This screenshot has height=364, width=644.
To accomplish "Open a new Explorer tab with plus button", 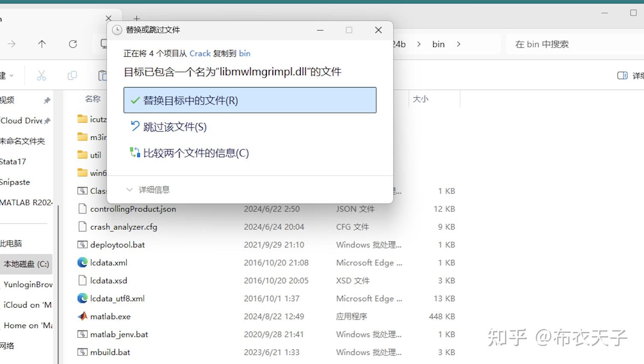I will click(136, 18).
